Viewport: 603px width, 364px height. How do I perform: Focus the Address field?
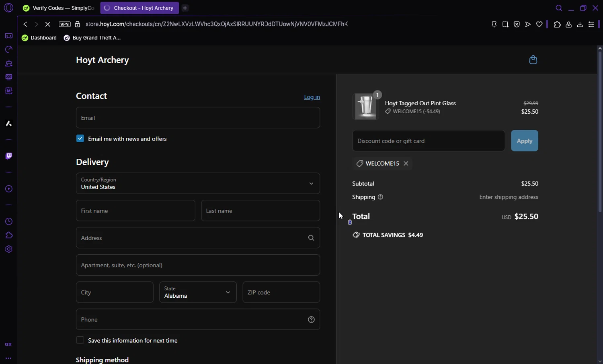pyautogui.click(x=198, y=238)
